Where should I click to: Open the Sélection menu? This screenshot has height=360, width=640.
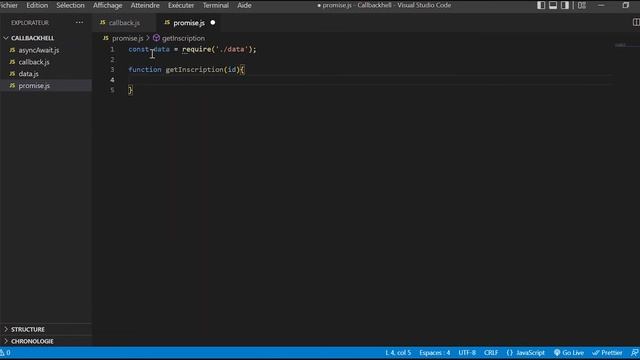click(70, 5)
